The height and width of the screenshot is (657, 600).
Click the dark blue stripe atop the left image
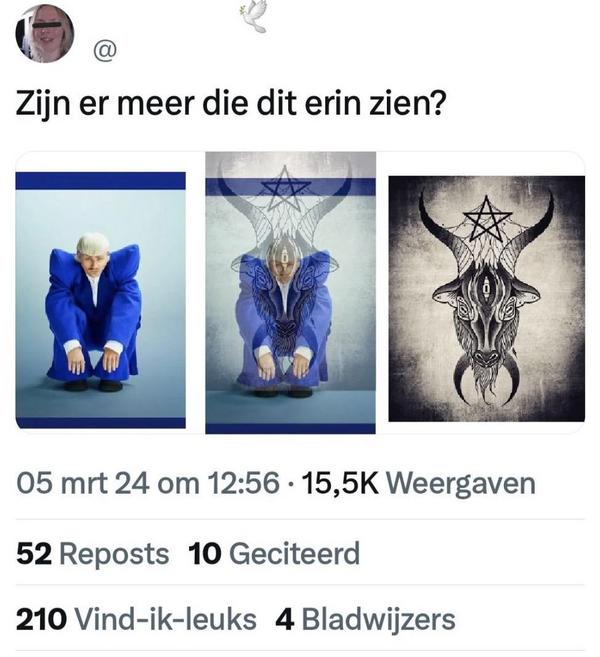coord(101,181)
